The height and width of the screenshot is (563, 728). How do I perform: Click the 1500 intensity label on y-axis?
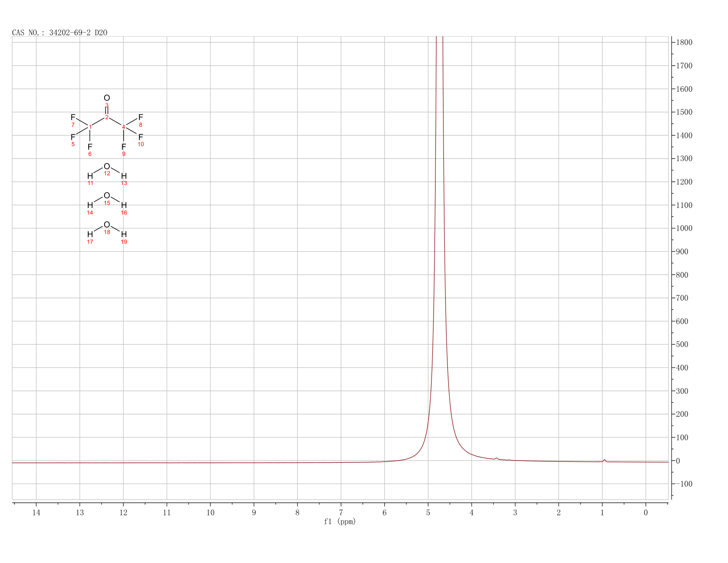(684, 112)
